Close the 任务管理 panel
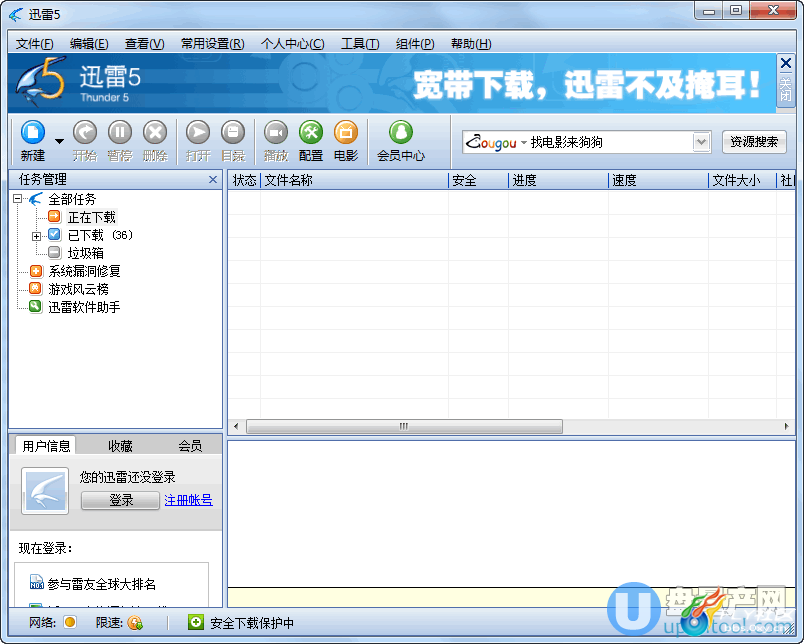The width and height of the screenshot is (804, 644). pos(213,179)
